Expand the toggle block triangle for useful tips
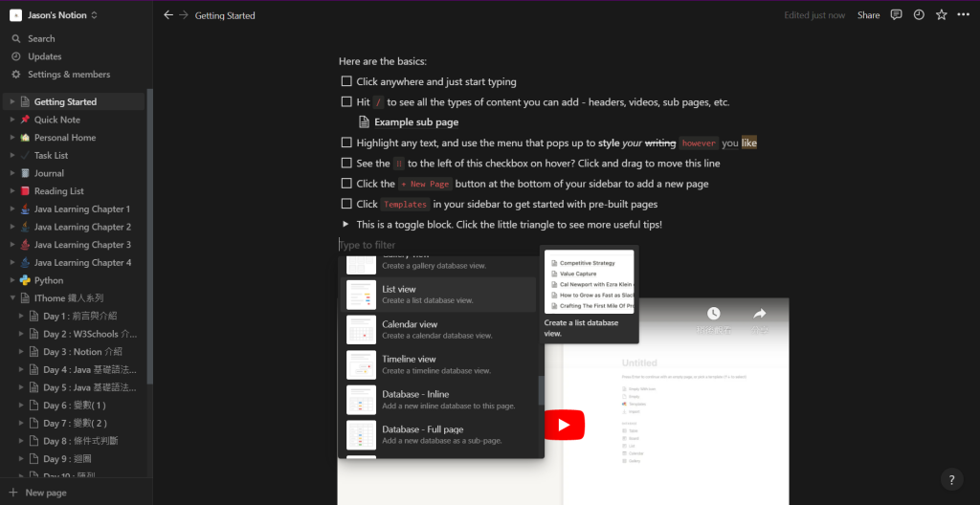This screenshot has height=505, width=980. coord(345,224)
